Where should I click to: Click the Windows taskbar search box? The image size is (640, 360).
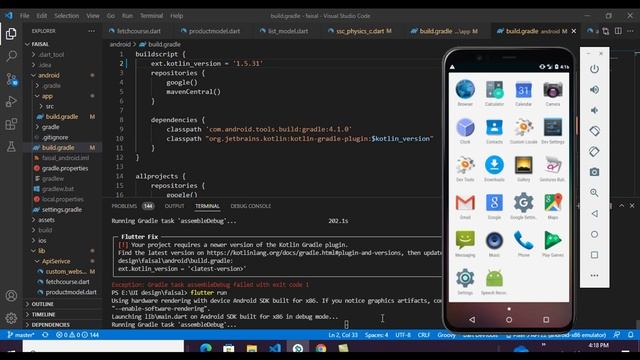point(103,346)
